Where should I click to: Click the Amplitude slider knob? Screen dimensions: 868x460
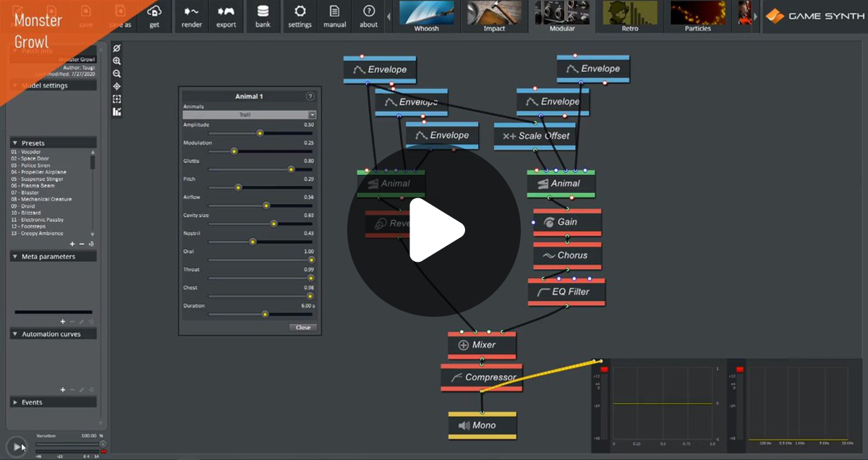tap(260, 133)
